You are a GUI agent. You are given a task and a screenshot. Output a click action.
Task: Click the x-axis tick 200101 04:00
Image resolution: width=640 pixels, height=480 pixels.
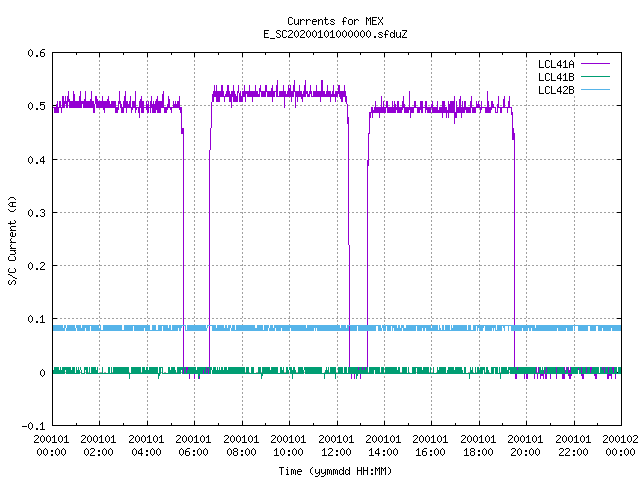[x=146, y=446]
